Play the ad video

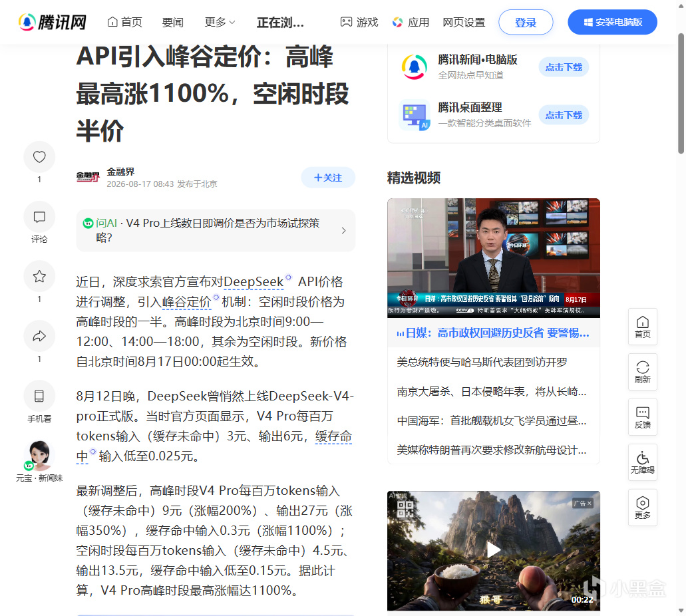coord(494,550)
